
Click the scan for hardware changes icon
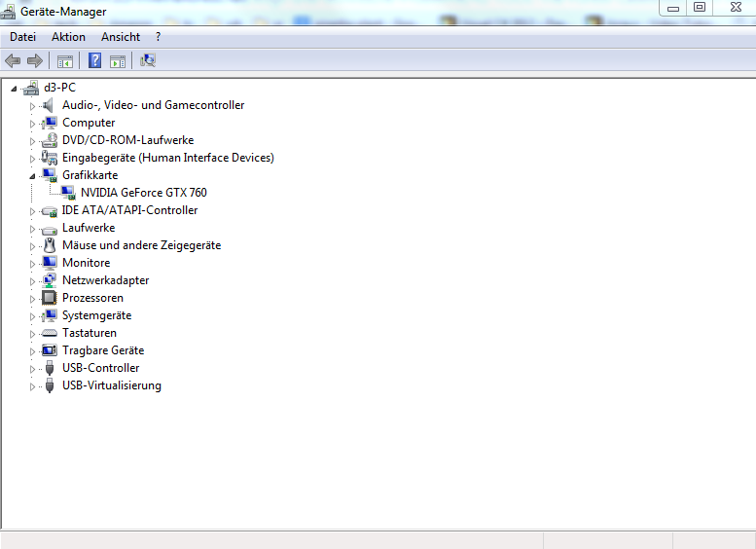(x=148, y=60)
